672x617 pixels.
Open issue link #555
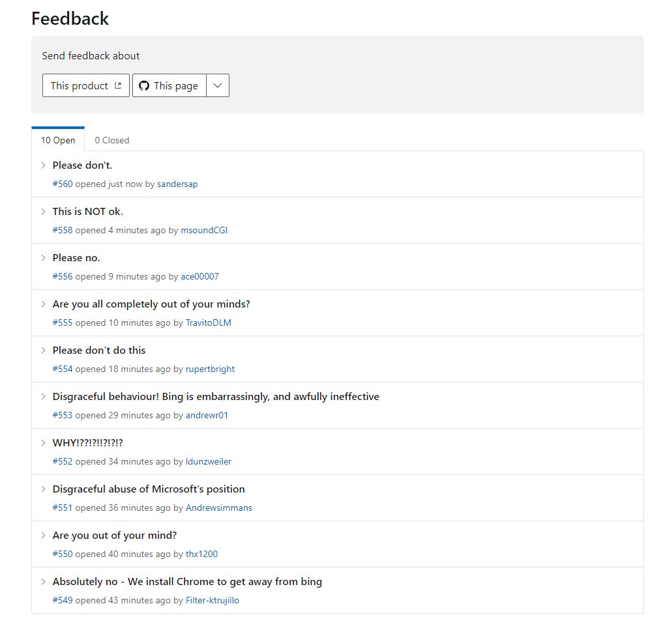[x=63, y=323]
